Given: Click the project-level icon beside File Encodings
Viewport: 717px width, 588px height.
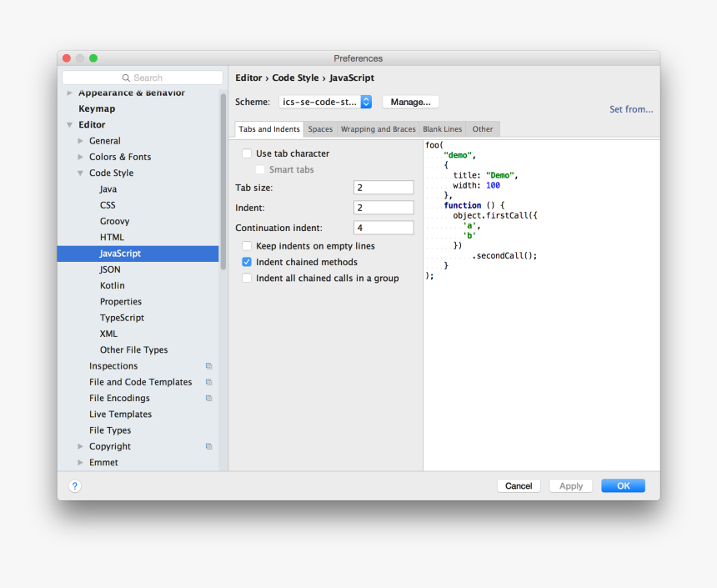Looking at the screenshot, I should (208, 399).
